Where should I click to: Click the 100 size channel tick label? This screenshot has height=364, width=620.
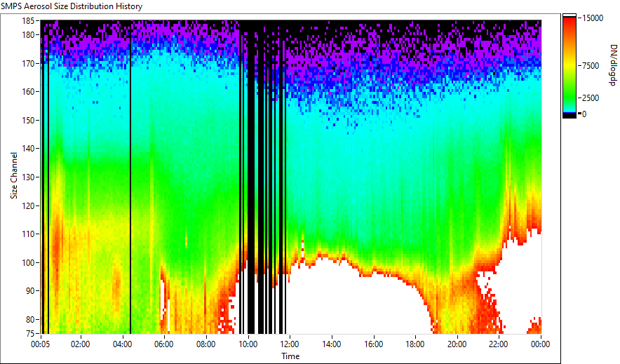coord(27,262)
